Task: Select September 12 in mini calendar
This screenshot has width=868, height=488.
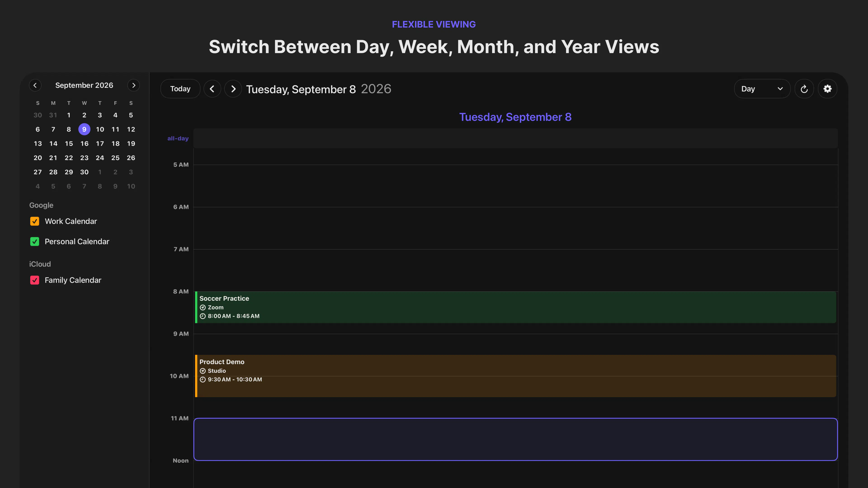Action: click(131, 129)
